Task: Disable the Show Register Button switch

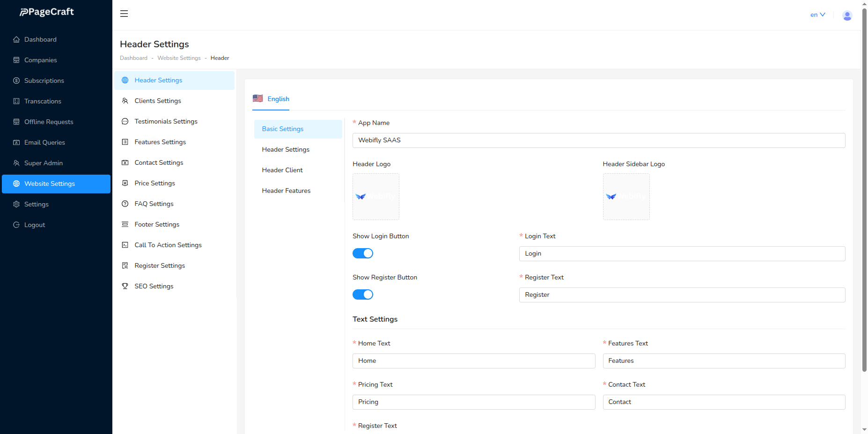Action: (363, 294)
